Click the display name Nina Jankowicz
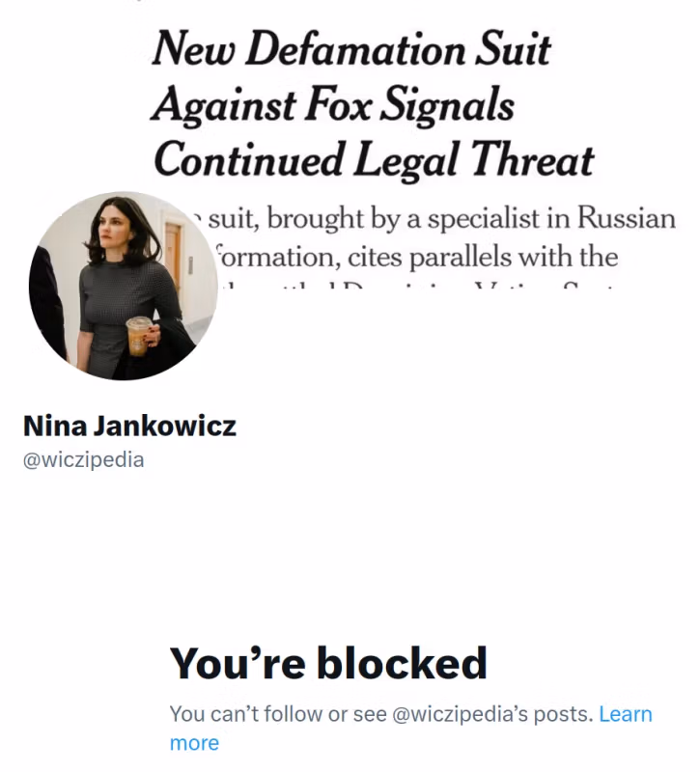Screen dimensions: 700x772 129,426
